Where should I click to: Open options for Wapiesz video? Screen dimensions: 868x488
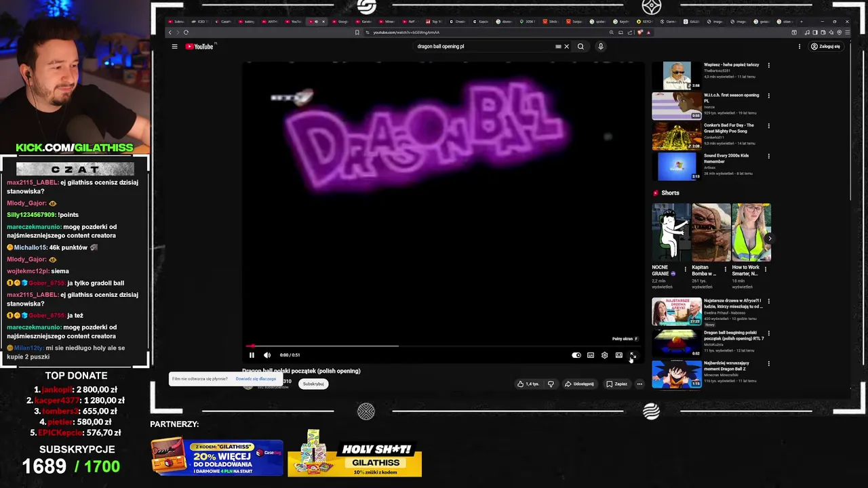(768, 66)
